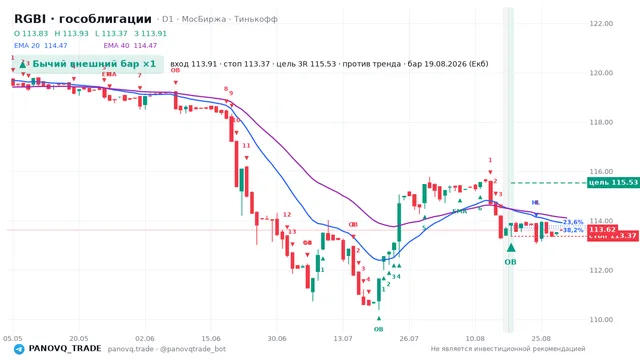Click the low value 'L 113.37'

(x=111, y=33)
